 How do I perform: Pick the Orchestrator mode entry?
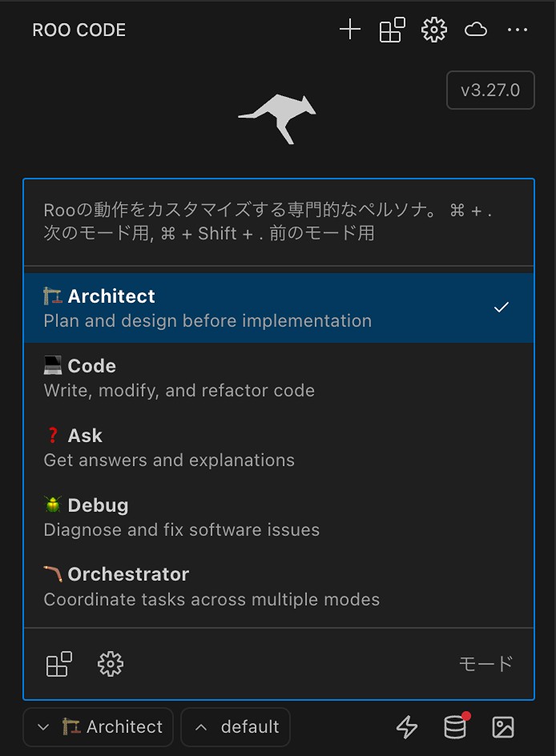pyautogui.click(x=240, y=586)
